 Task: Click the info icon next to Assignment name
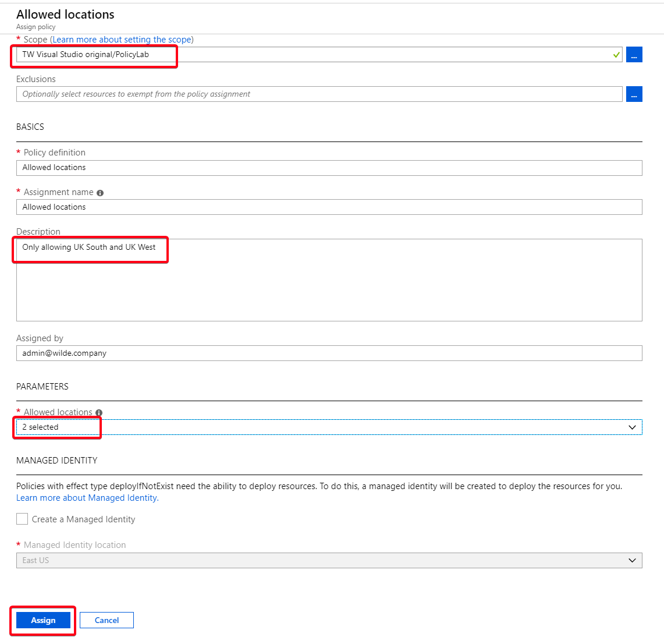coord(100,192)
